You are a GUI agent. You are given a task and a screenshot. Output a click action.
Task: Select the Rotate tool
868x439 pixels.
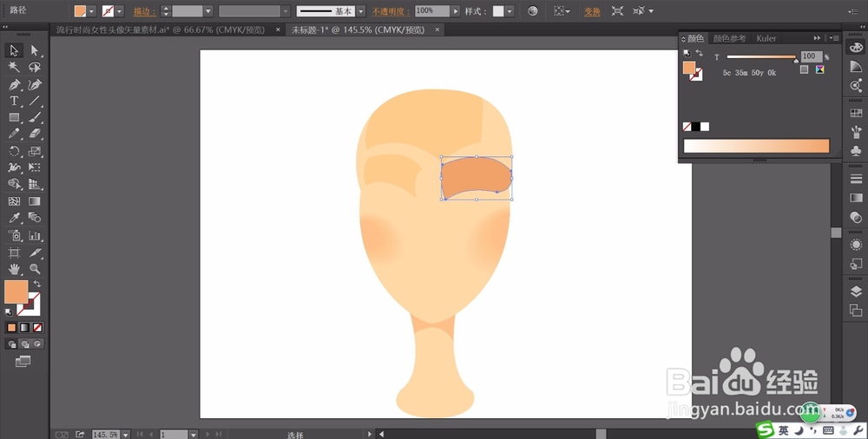point(14,151)
